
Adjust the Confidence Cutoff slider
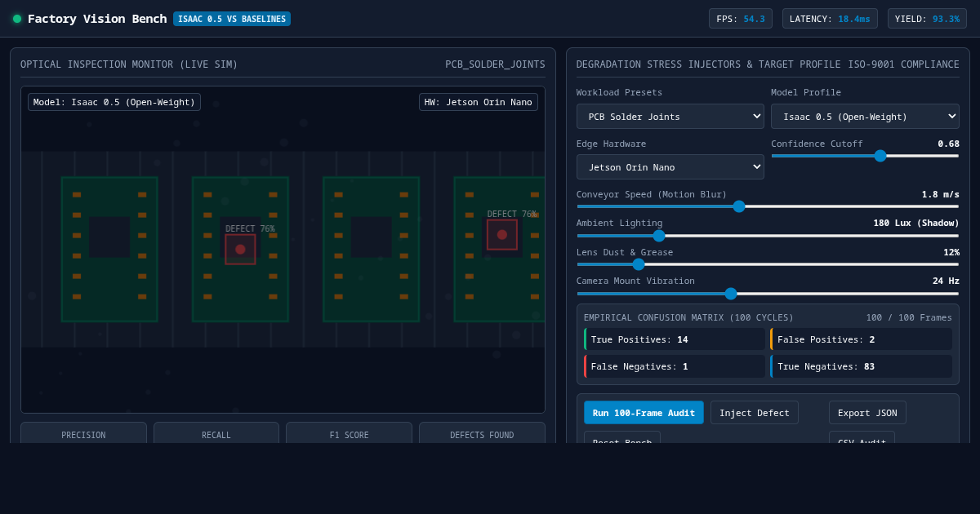click(x=865, y=156)
